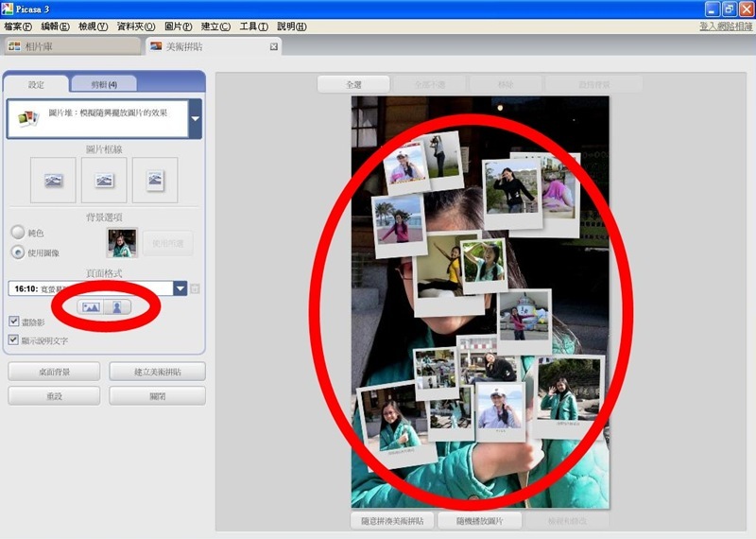Switch page to landscape orientation
Viewport: 756px width, 539px height.
coord(92,307)
